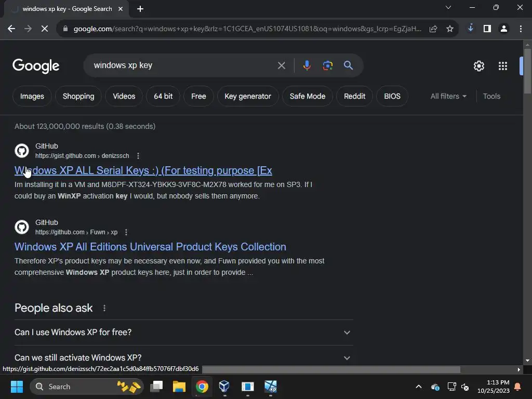Screen dimensions: 532x399
Task: Open taskbar clock showing 1:13 PM
Action: [494, 387]
